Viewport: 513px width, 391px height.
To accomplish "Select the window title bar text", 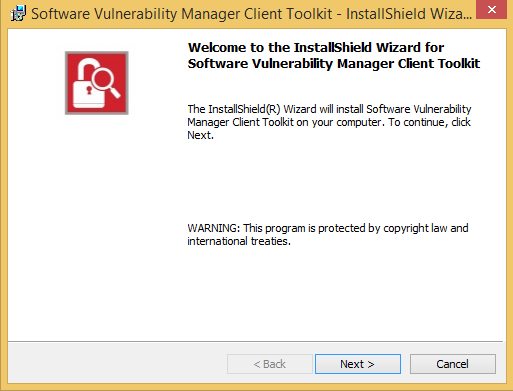I will pyautogui.click(x=251, y=14).
